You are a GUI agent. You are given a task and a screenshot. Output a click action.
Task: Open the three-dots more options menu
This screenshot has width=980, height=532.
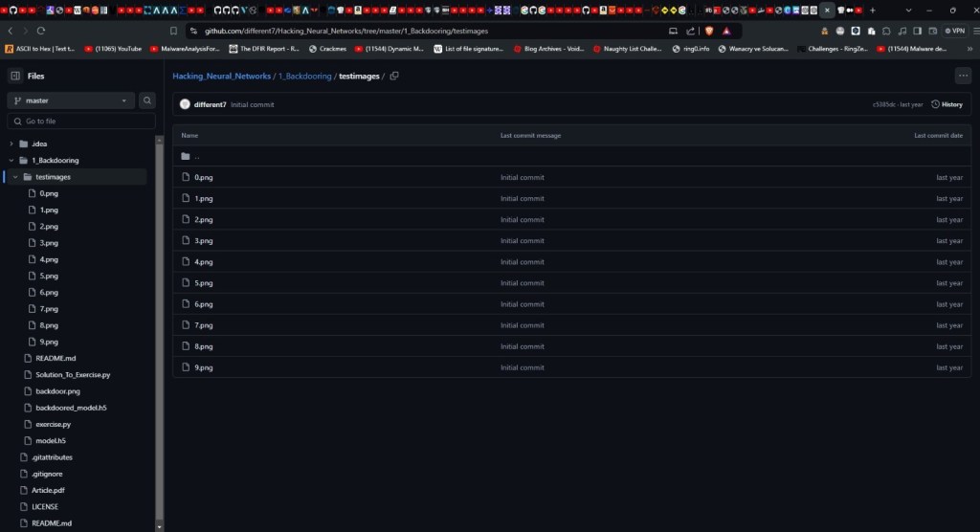(962, 76)
